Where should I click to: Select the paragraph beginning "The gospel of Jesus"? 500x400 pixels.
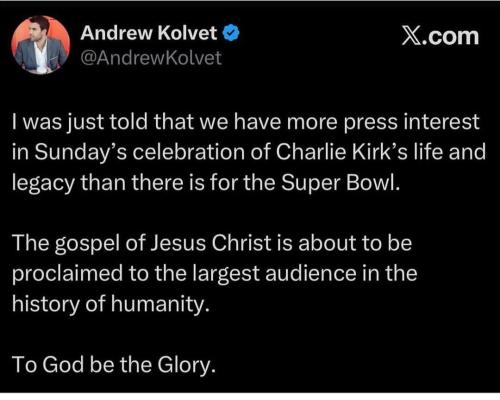(215, 274)
